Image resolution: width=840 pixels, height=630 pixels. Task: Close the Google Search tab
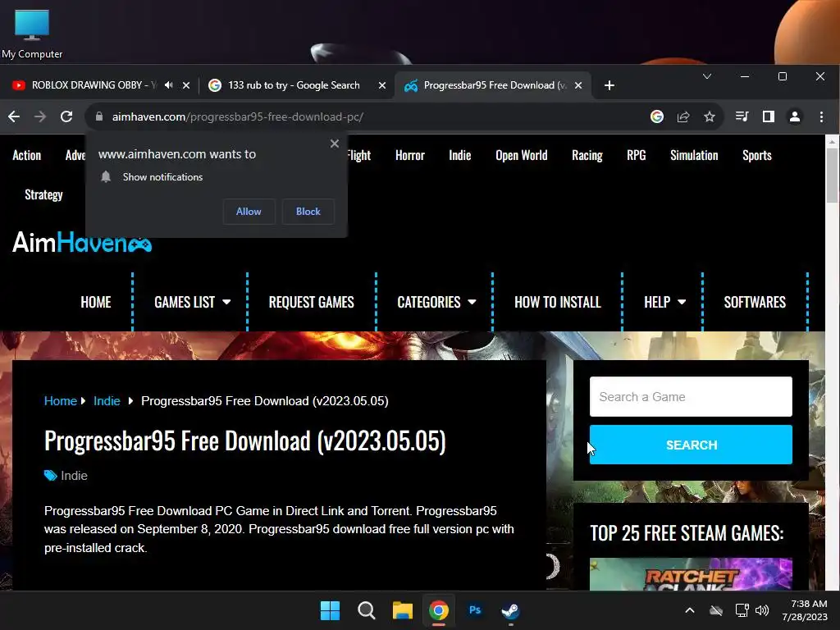pos(382,85)
